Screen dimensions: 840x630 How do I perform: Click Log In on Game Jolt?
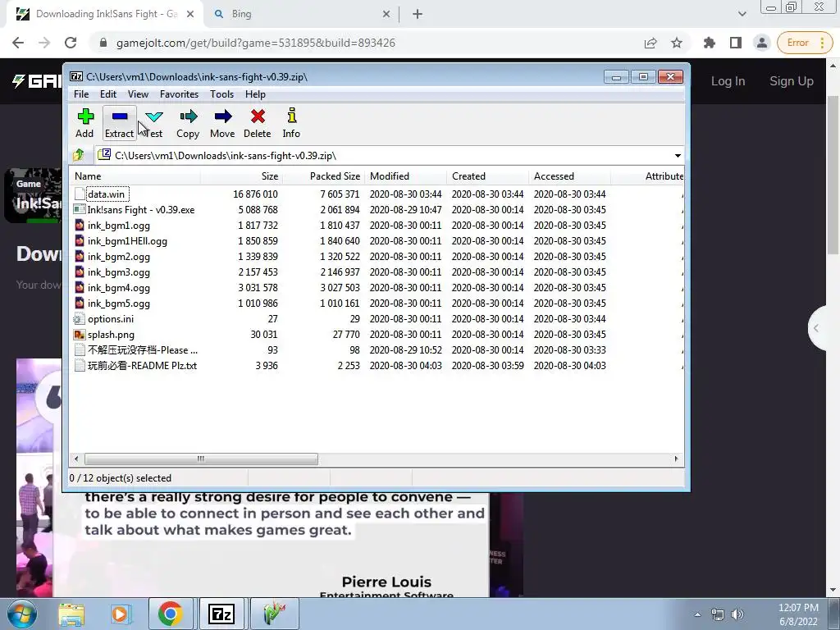pos(728,81)
